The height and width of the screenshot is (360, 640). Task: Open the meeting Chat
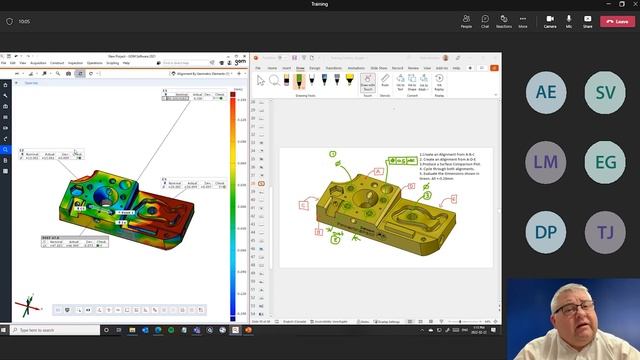(485, 21)
